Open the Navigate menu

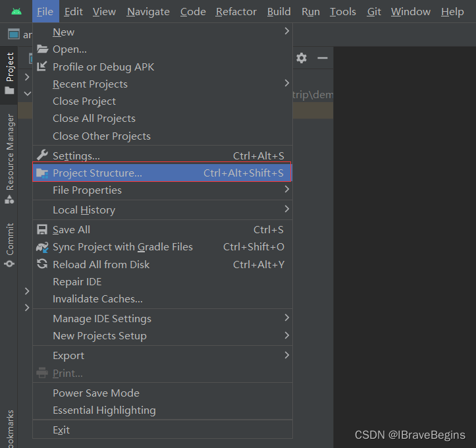(148, 12)
